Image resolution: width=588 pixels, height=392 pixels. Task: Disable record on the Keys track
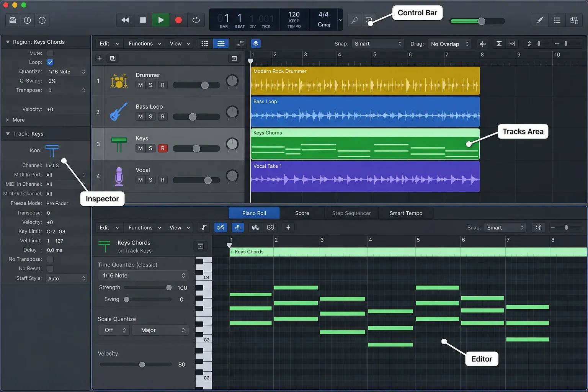pyautogui.click(x=163, y=148)
